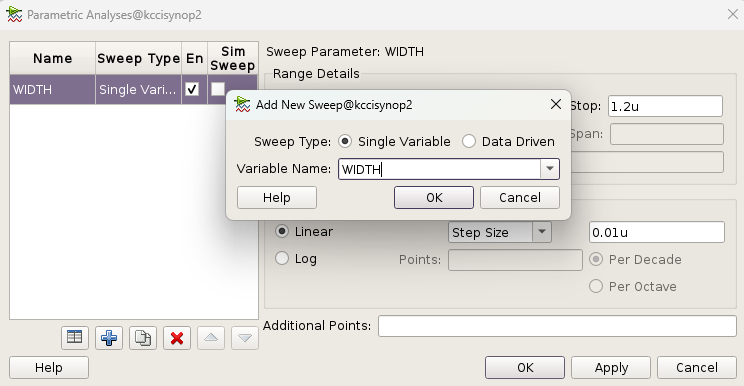Click the Parametric Analyses window app icon
Viewport: 744px width, 386px height.
click(14, 15)
